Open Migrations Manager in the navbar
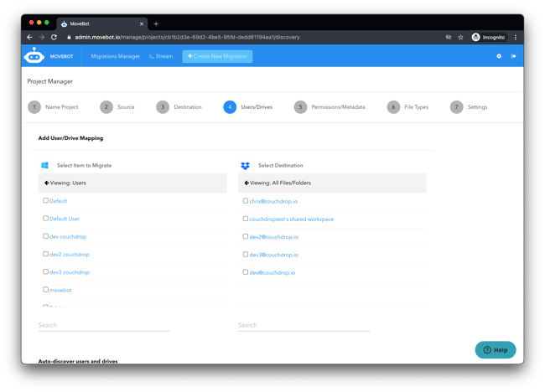This screenshot has width=545, height=392. [x=115, y=56]
